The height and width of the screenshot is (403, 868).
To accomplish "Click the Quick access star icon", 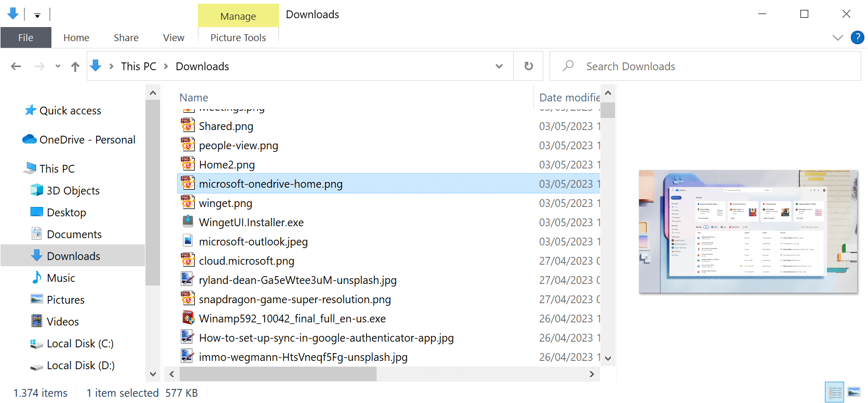I will 31,110.
